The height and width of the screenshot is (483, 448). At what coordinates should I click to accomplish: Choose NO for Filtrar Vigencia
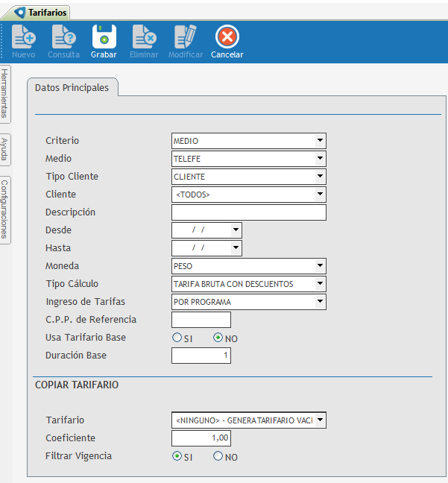218,457
